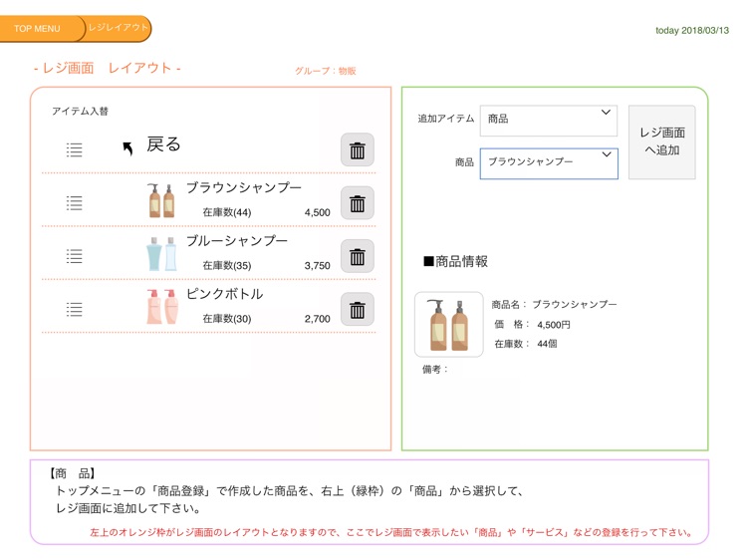Screen dimensions: 747x560
Task: Click the pink bottles icon in list
Action: click(x=162, y=307)
